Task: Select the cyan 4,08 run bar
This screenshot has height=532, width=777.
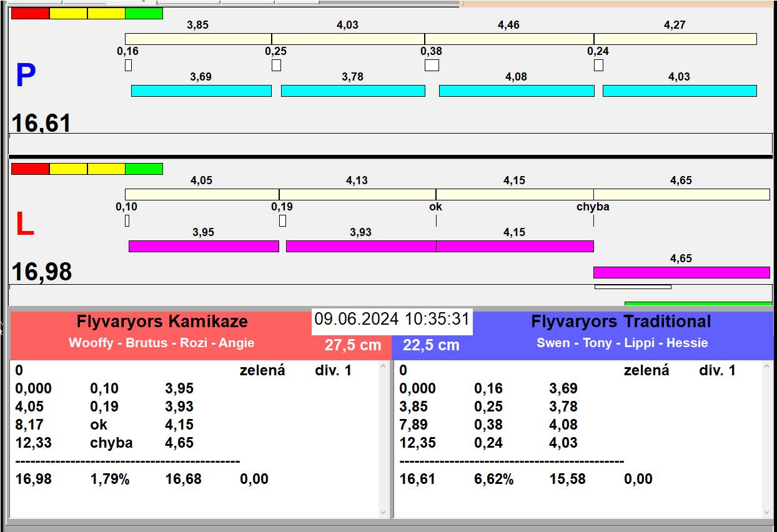Action: 517,91
